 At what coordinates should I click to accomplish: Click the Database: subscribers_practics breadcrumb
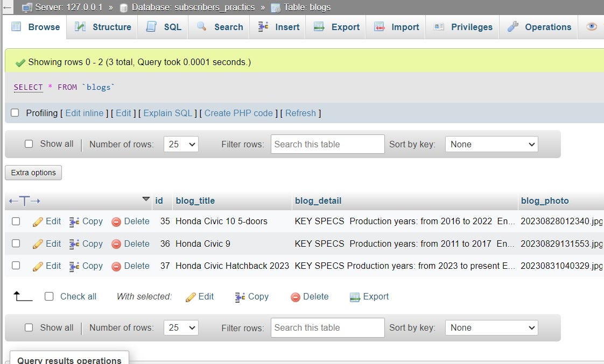193,8
